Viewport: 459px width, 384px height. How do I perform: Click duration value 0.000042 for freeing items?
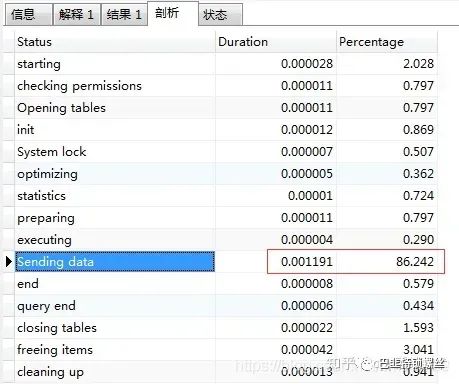307,350
